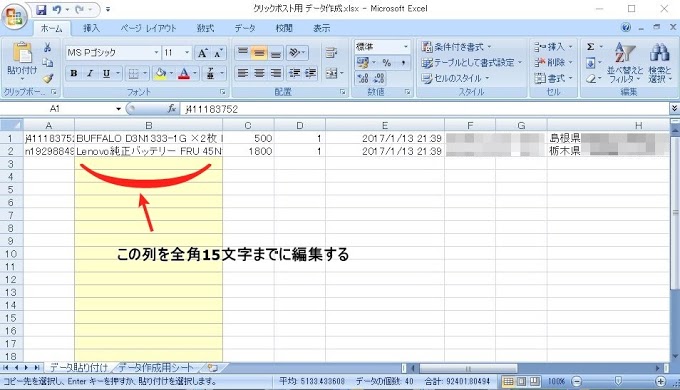The height and width of the screenshot is (390, 680).
Task: Select the データ作成用シート sheet tab
Action: [156, 368]
